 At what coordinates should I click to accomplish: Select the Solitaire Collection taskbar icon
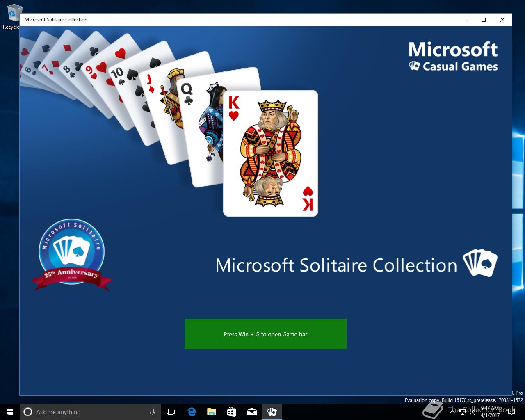tap(272, 412)
